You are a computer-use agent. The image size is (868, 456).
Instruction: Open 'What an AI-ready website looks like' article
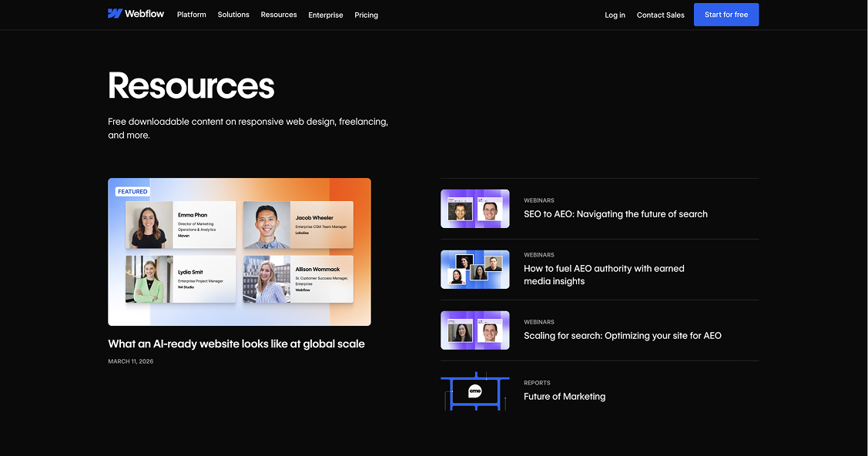click(x=236, y=344)
